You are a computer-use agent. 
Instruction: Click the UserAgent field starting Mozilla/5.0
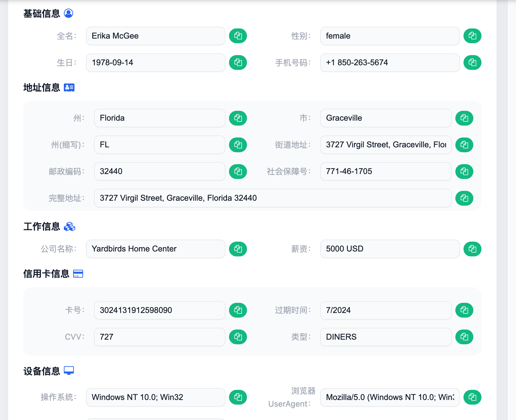coord(390,397)
